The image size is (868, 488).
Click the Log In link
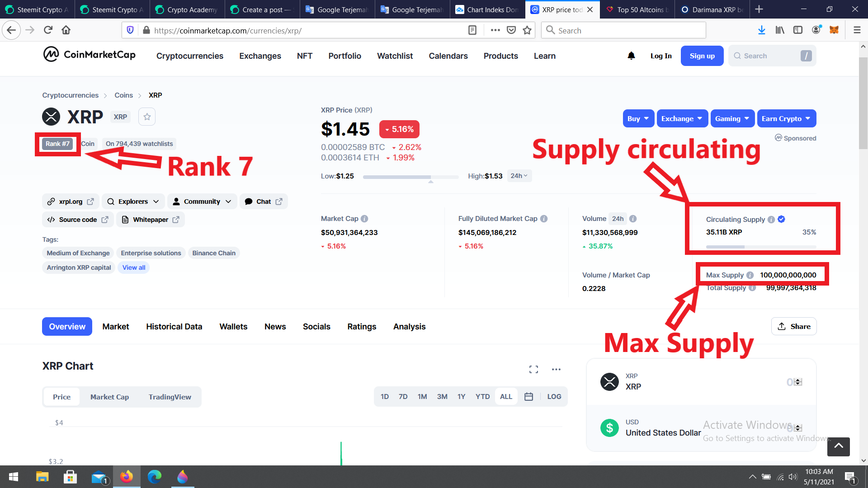pyautogui.click(x=661, y=56)
